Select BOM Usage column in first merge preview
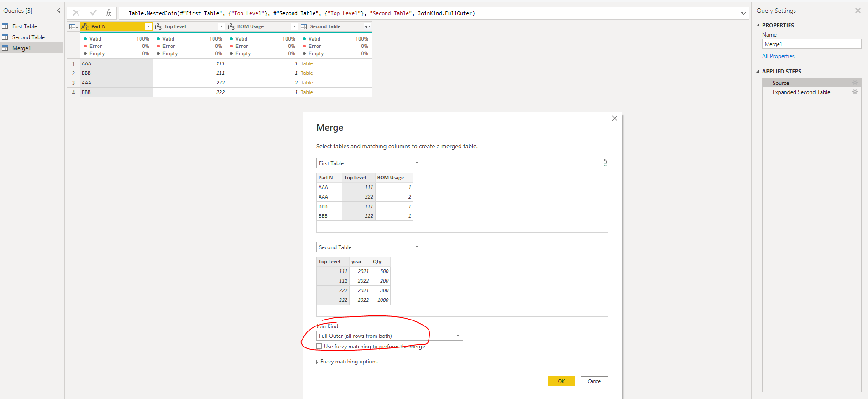This screenshot has width=868, height=399. point(394,178)
